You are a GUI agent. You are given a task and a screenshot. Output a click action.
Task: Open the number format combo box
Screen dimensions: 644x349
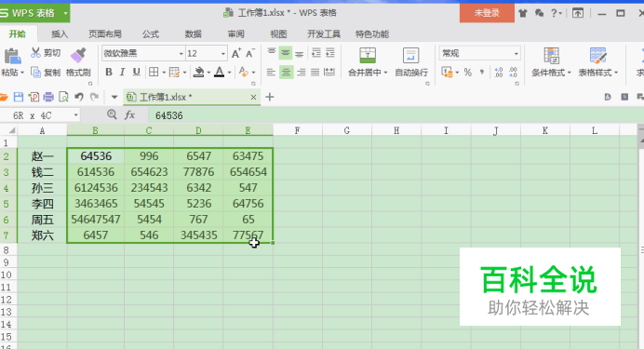(479, 53)
